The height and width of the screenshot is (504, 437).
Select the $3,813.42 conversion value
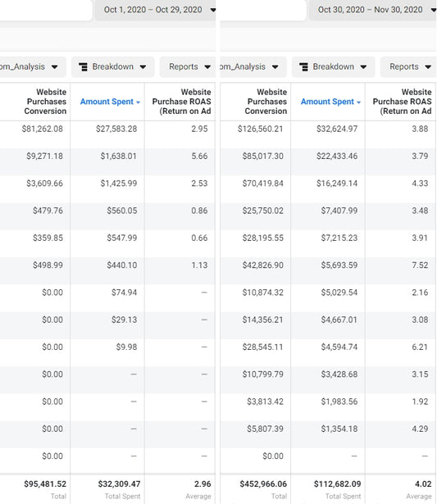pyautogui.click(x=266, y=402)
